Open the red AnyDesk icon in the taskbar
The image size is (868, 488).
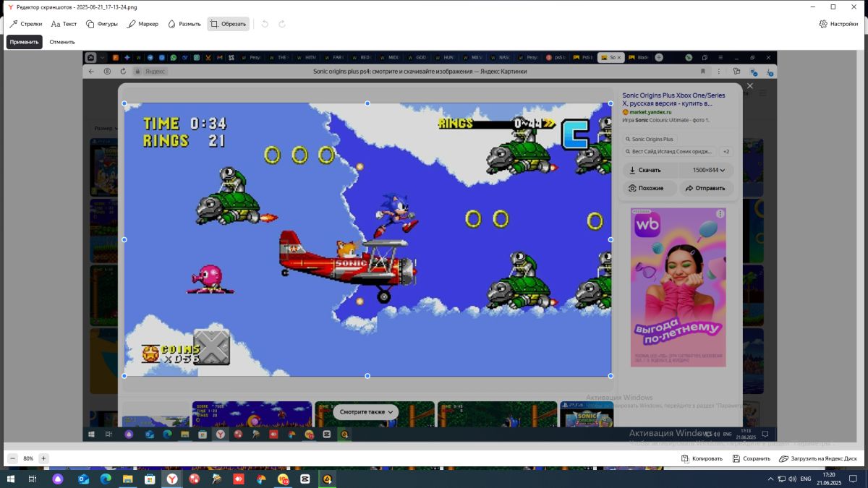point(239,479)
